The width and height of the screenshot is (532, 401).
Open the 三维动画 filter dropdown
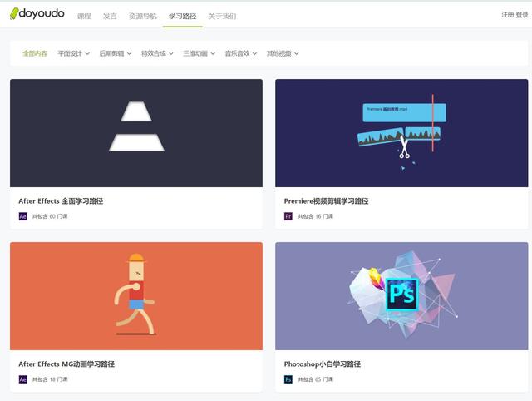point(199,53)
